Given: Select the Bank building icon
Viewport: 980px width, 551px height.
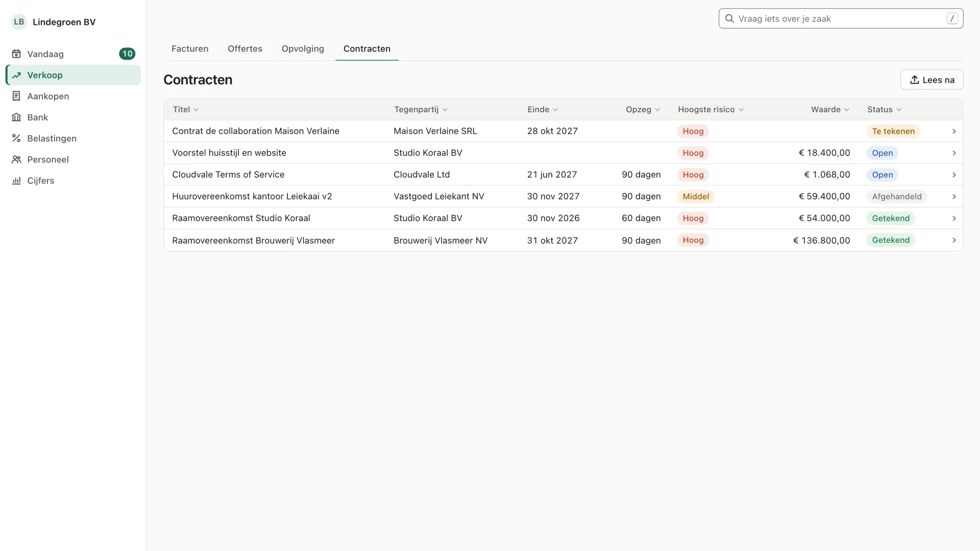Looking at the screenshot, I should click(16, 117).
